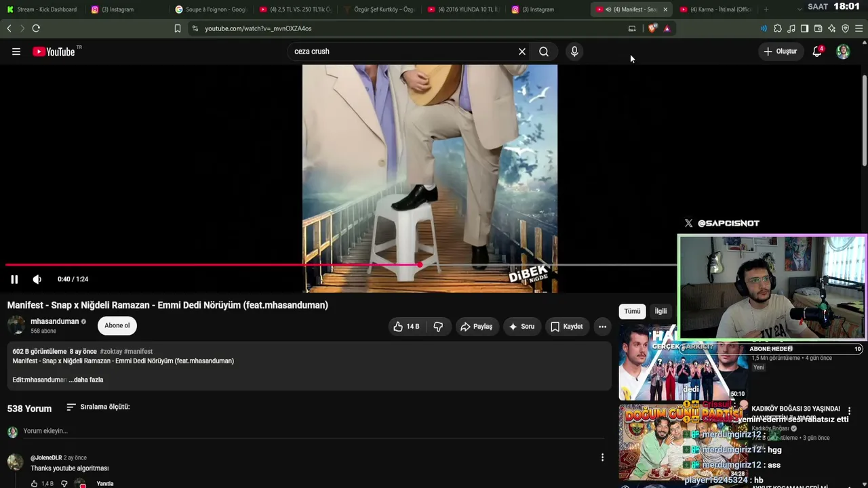
Task: Open Brave Wallet icon in toolbar
Action: click(818, 28)
